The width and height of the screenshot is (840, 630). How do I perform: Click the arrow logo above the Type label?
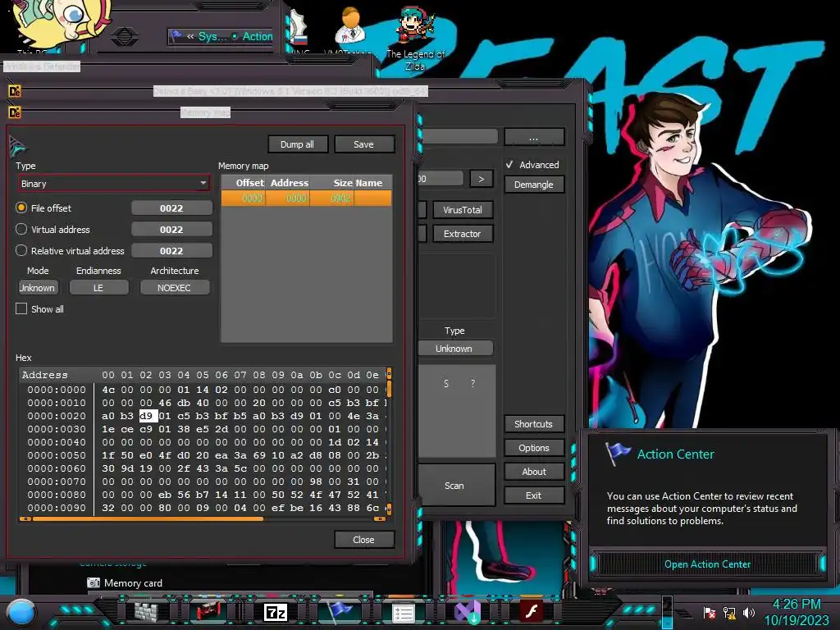tap(17, 146)
